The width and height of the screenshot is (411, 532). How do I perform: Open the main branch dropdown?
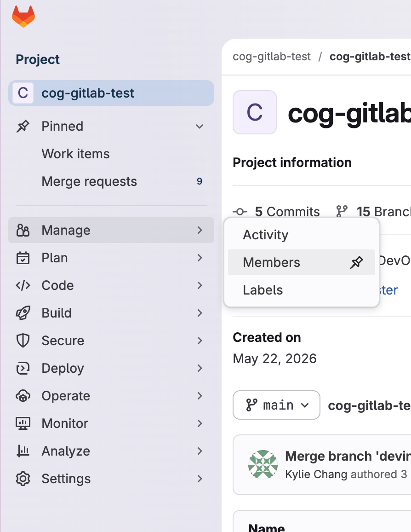276,405
